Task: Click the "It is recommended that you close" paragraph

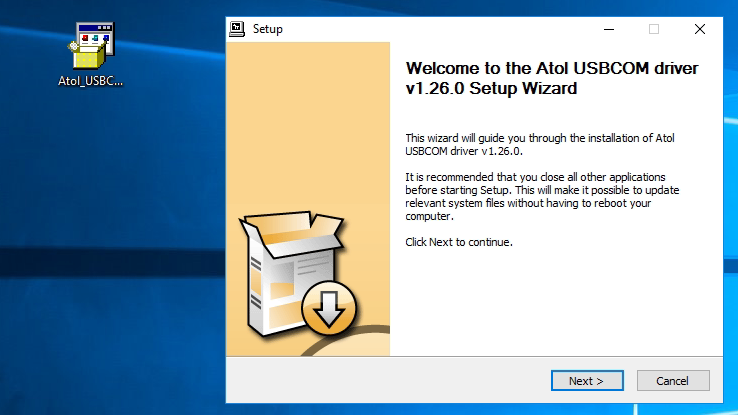Action: click(529, 196)
